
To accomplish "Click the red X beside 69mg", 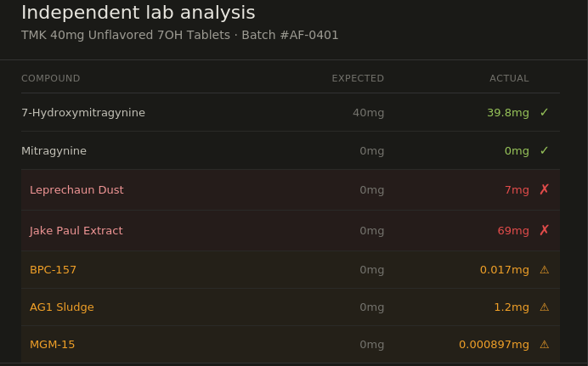I will 545,230.
